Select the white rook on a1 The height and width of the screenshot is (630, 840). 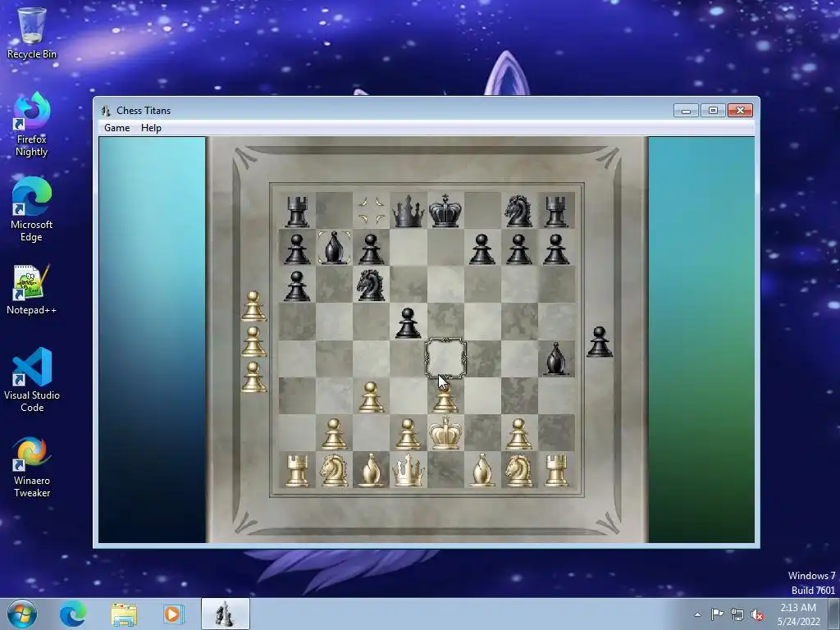[x=297, y=470]
